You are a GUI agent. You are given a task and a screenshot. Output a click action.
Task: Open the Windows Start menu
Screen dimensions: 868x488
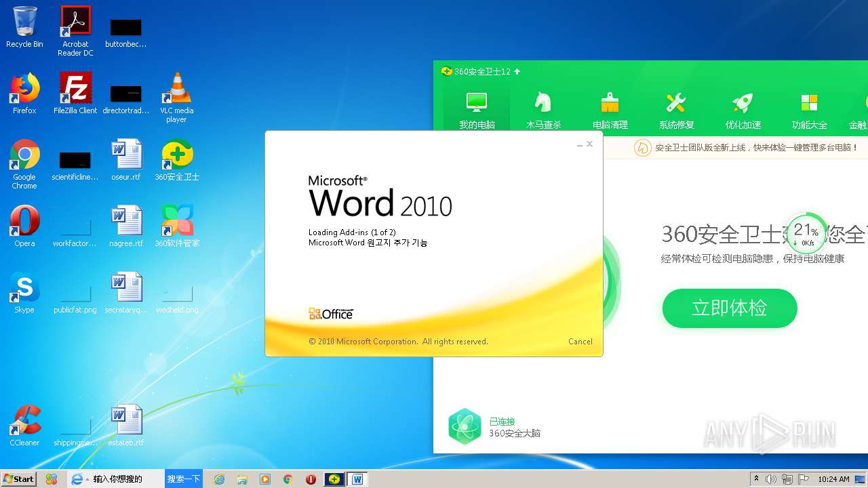[x=18, y=479]
